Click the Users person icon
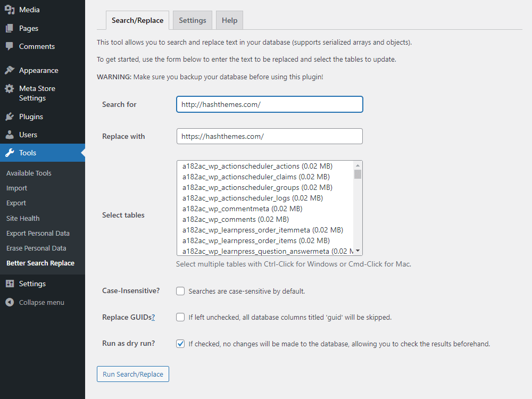The width and height of the screenshot is (532, 399). pos(10,135)
